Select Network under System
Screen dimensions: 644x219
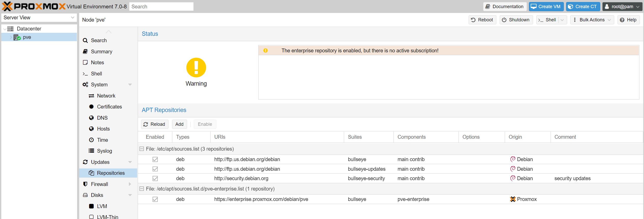[x=106, y=96]
